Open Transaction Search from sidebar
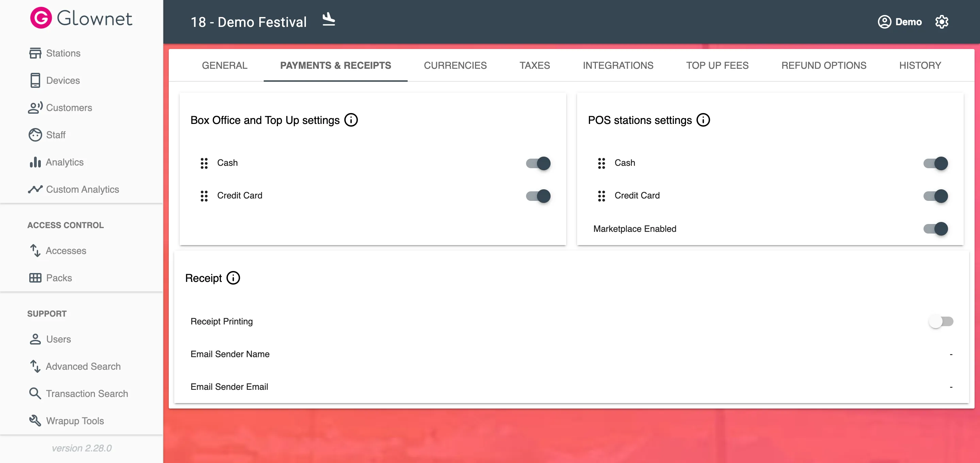980x463 pixels. (x=87, y=394)
